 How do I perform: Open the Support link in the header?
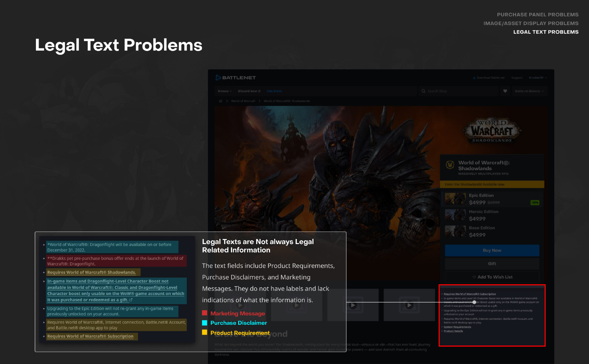point(517,78)
